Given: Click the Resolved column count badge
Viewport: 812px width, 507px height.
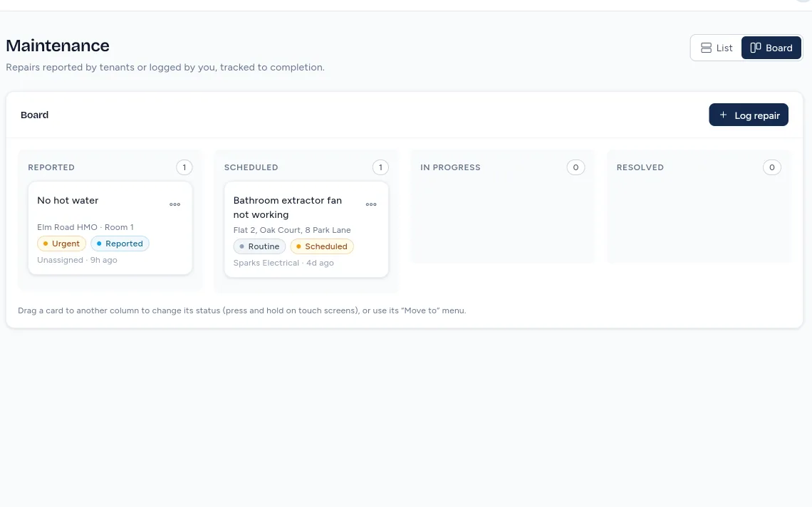Looking at the screenshot, I should [772, 168].
